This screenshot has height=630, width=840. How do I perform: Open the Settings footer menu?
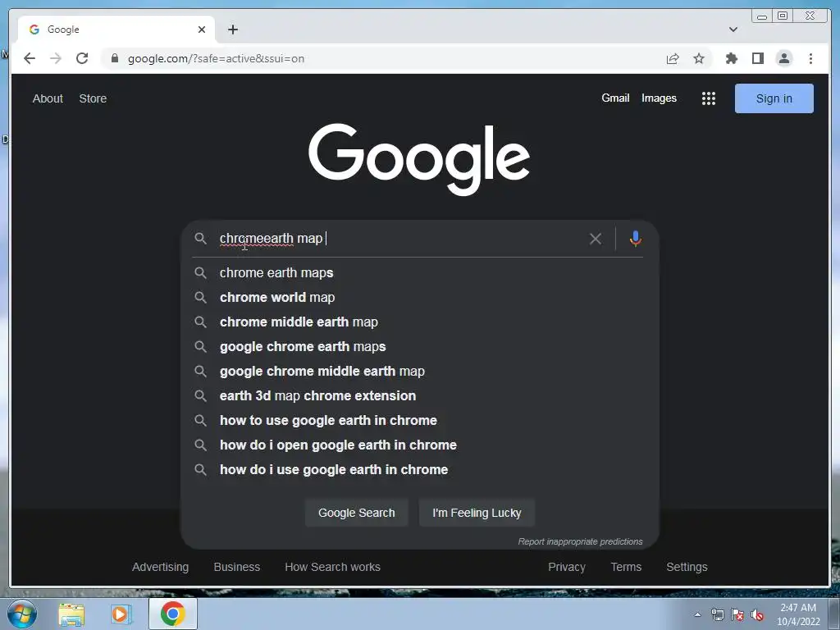pos(687,567)
